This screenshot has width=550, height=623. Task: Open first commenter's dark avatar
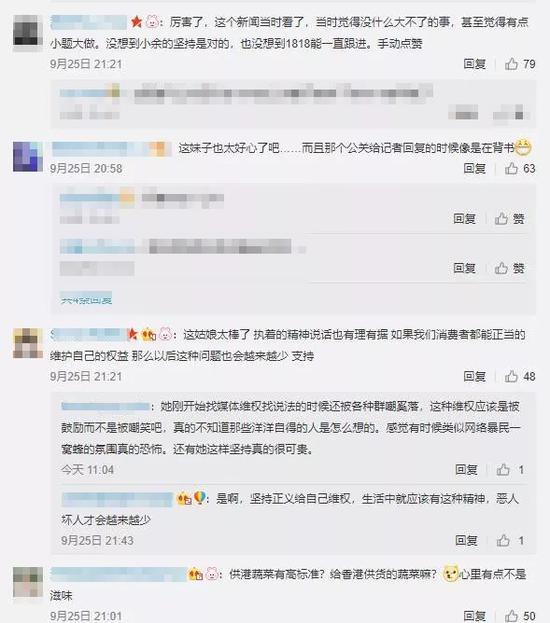(27, 31)
